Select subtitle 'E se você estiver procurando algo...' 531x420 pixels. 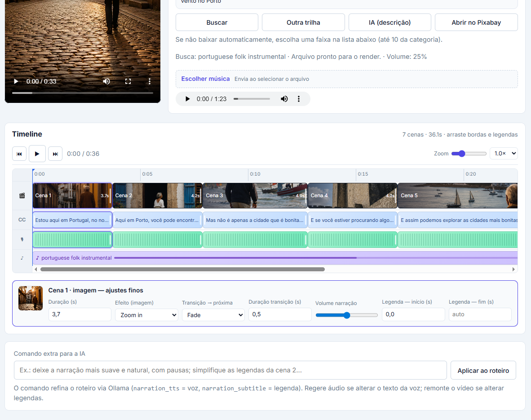pos(353,220)
